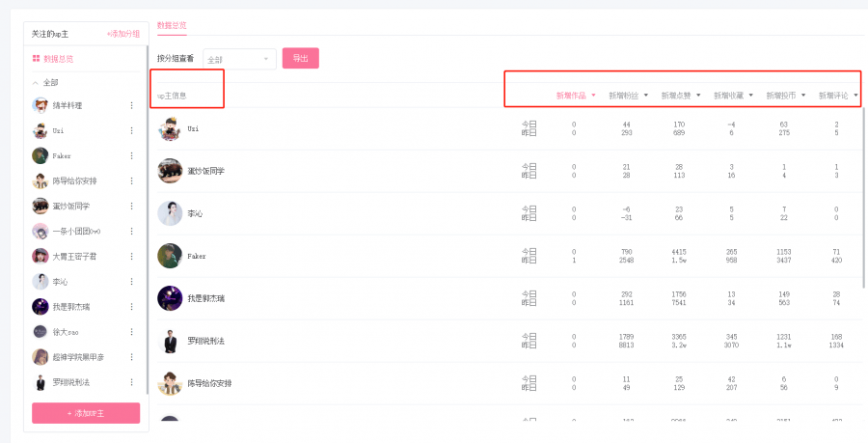Click Faker's avatar in the data table
868x443 pixels.
coord(170,256)
